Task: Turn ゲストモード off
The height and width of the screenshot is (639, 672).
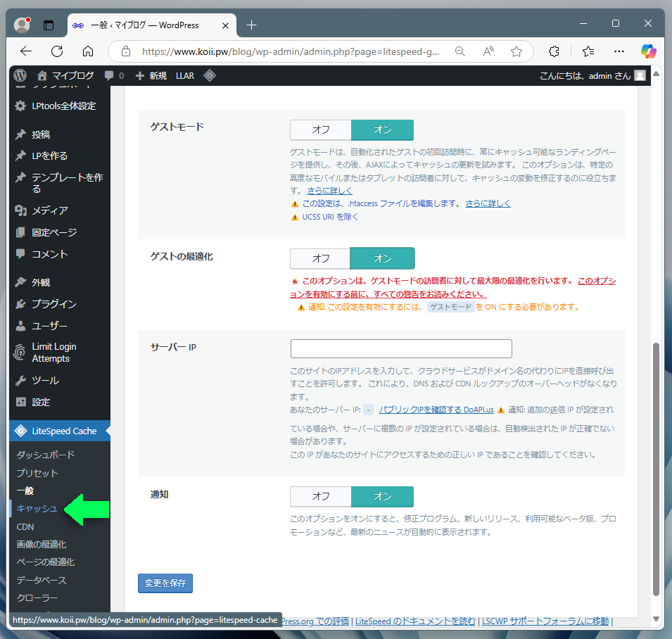Action: tap(321, 130)
